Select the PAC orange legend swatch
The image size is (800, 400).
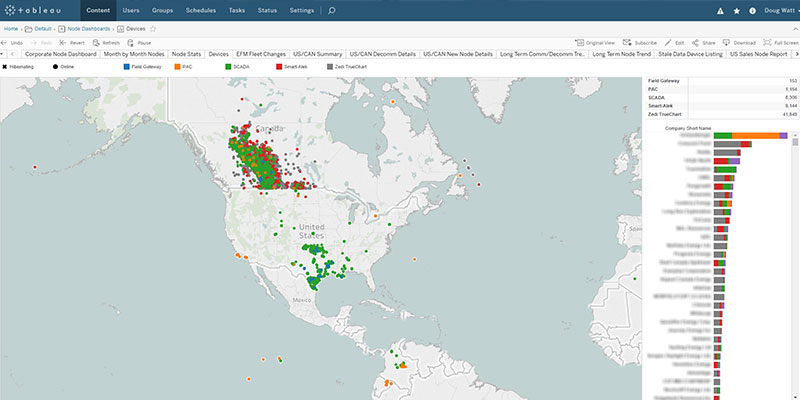177,66
